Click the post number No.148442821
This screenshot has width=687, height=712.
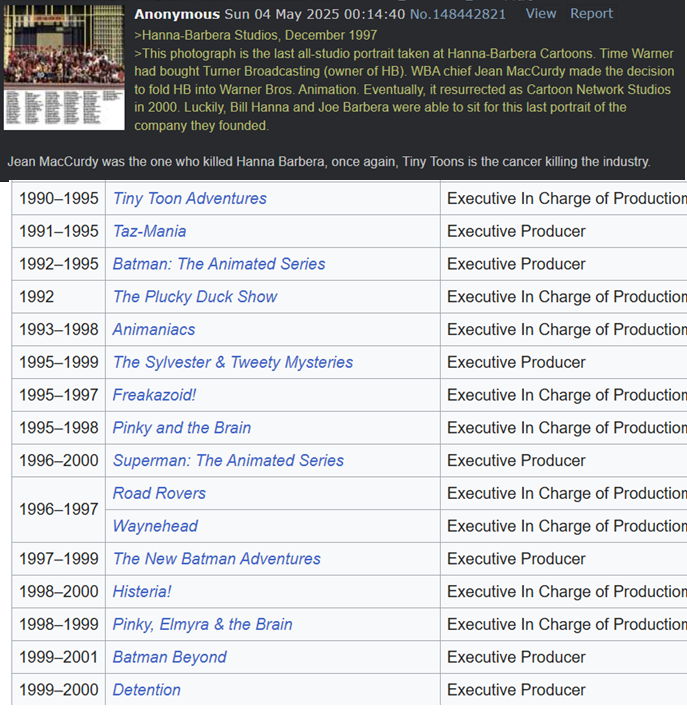[x=458, y=14]
